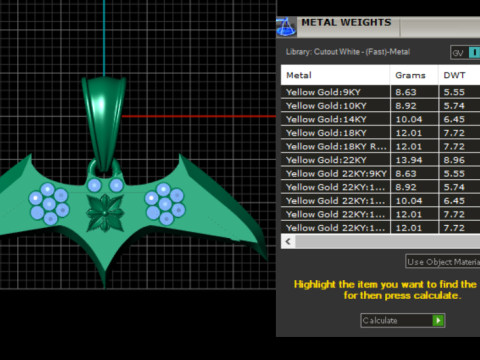
Task: Click the Use Object Material button
Action: 443,262
